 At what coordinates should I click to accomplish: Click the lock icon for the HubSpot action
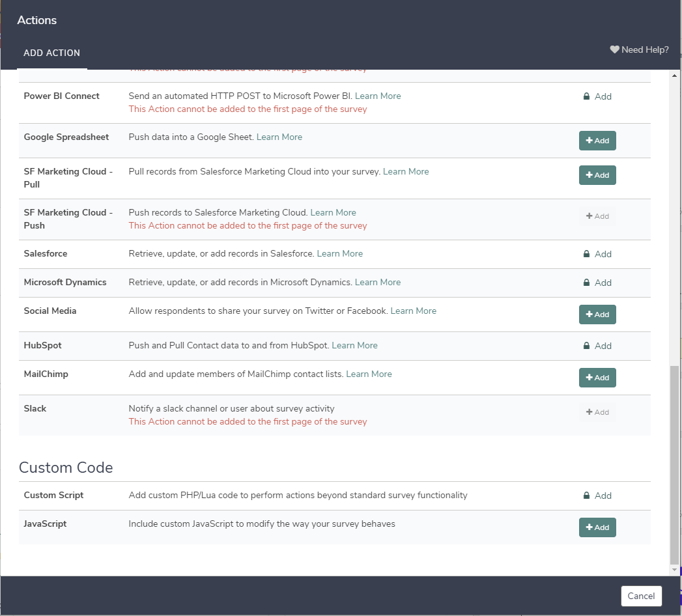pyautogui.click(x=586, y=346)
